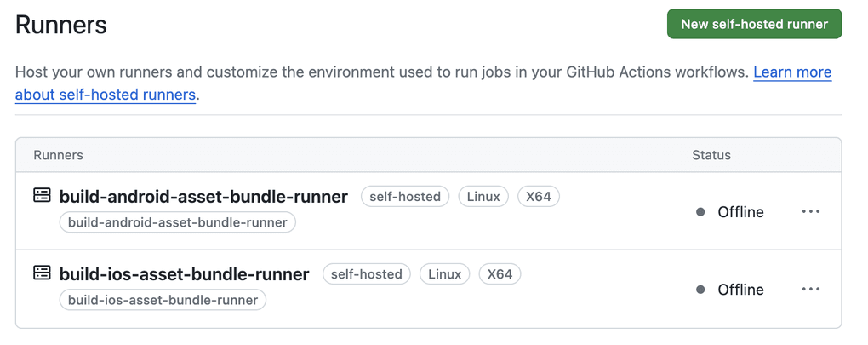Select the Linux label on ios runner
Screen dimensions: 868x345
(444, 274)
